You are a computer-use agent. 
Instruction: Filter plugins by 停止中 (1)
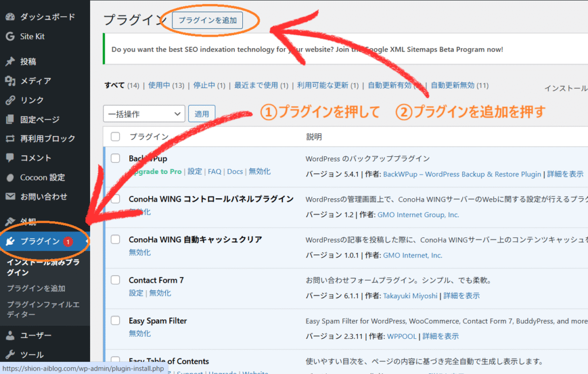[x=209, y=86]
